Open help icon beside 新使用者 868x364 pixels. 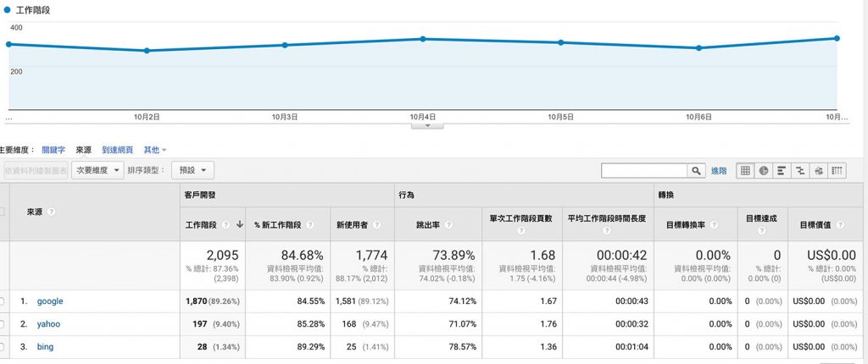[376, 224]
